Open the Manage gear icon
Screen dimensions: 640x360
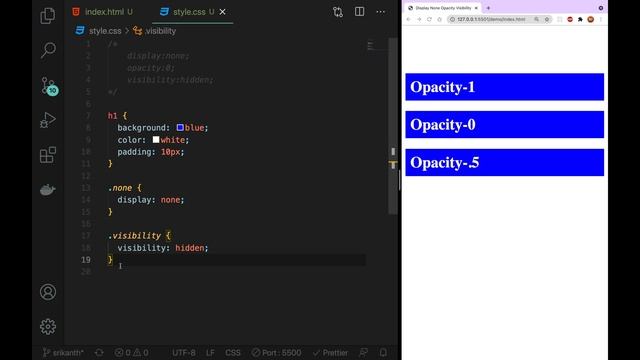pos(48,327)
